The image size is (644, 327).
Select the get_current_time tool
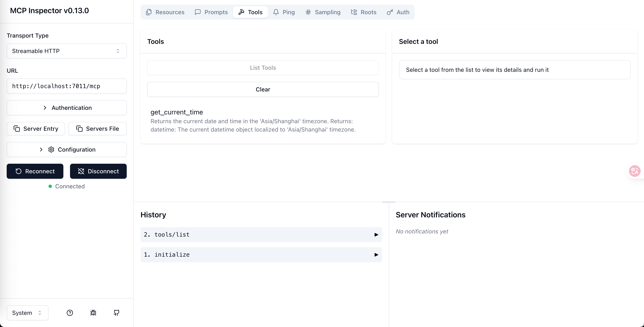(263, 121)
